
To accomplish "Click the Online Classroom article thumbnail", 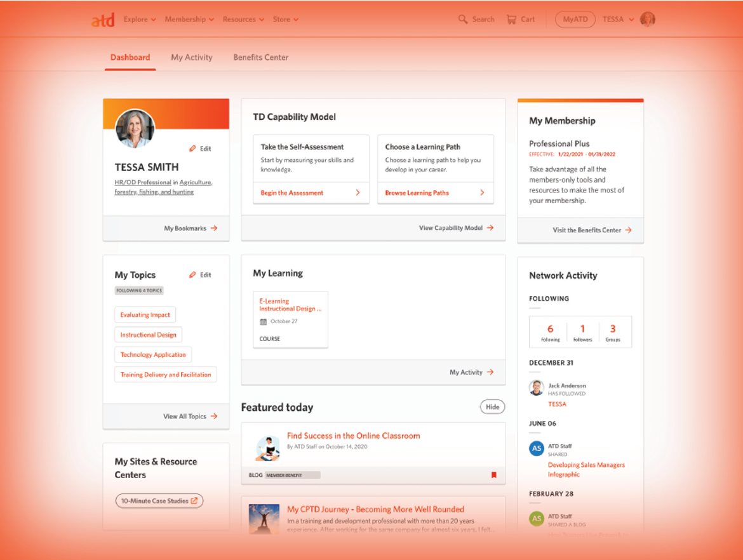I will pyautogui.click(x=268, y=448).
